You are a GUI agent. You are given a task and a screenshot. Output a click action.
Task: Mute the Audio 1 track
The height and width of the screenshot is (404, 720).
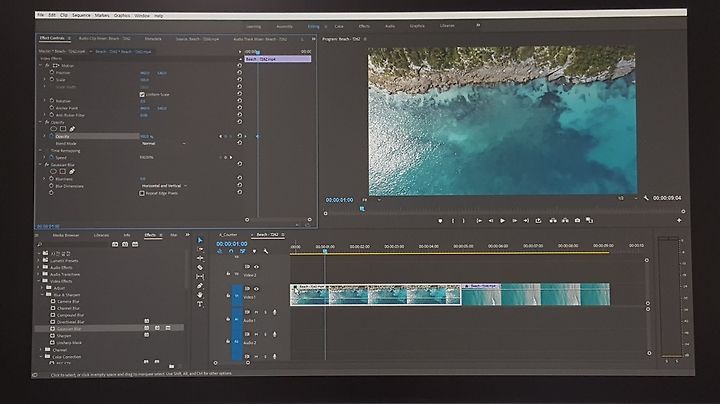tap(256, 312)
